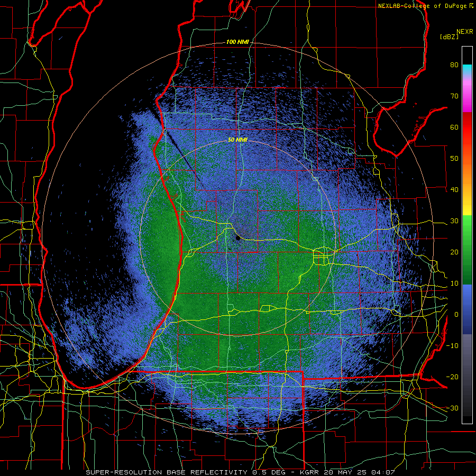
Task: Click the -20 value on the dBZ scale
Action: pyautogui.click(x=452, y=377)
